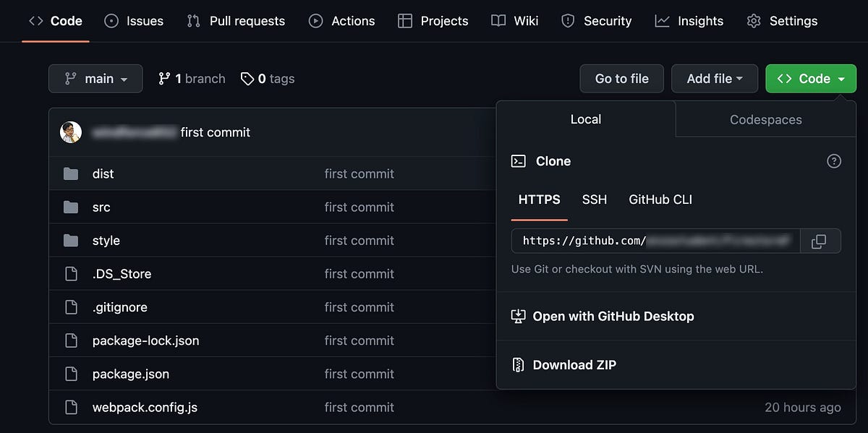The width and height of the screenshot is (868, 433).
Task: Open the package.json file link
Action: (x=130, y=374)
